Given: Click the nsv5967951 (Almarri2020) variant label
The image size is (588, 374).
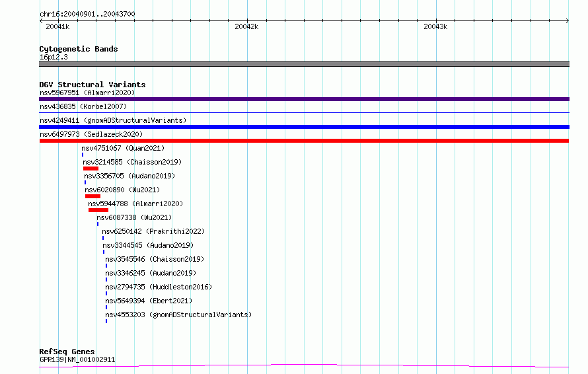Looking at the screenshot, I should click(87, 93).
